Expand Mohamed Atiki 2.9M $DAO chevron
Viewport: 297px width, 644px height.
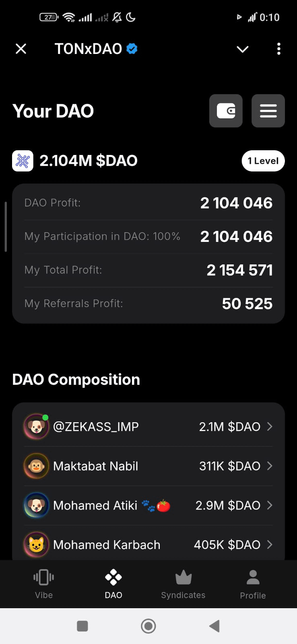click(270, 505)
